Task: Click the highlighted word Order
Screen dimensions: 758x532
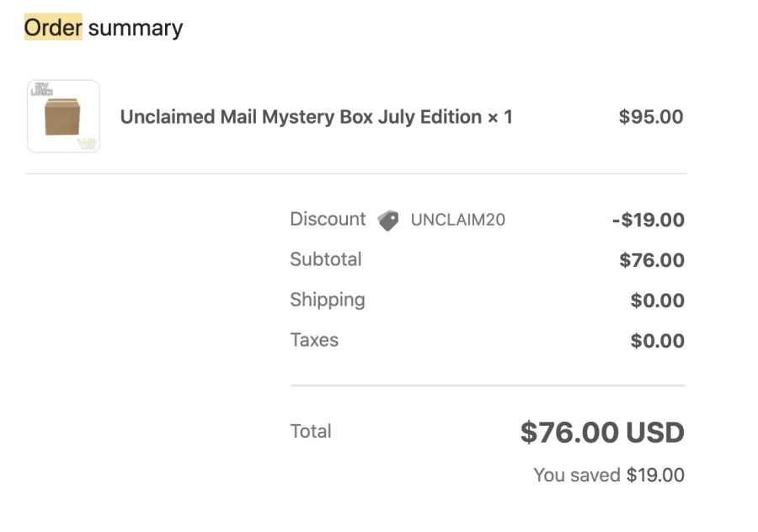Action: pyautogui.click(x=53, y=27)
